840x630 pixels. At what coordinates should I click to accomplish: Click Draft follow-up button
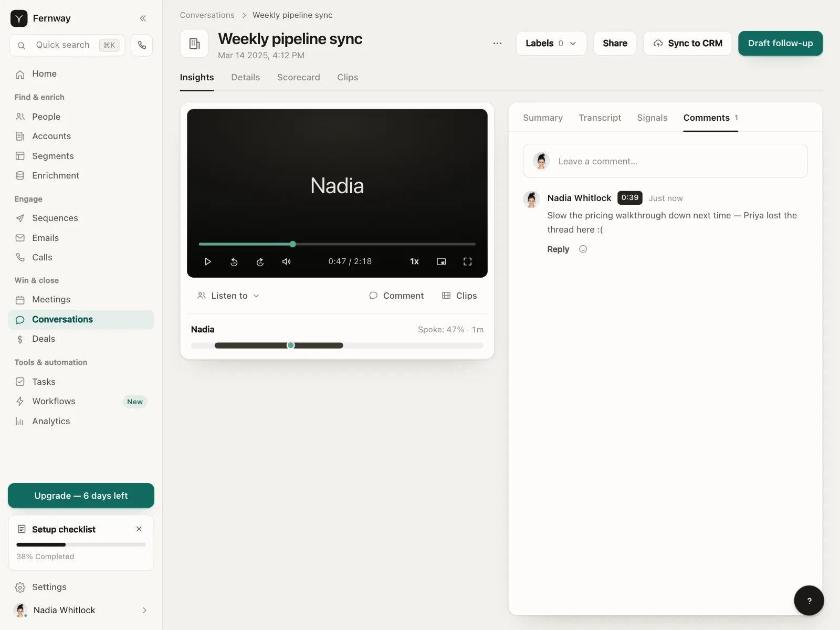click(780, 44)
